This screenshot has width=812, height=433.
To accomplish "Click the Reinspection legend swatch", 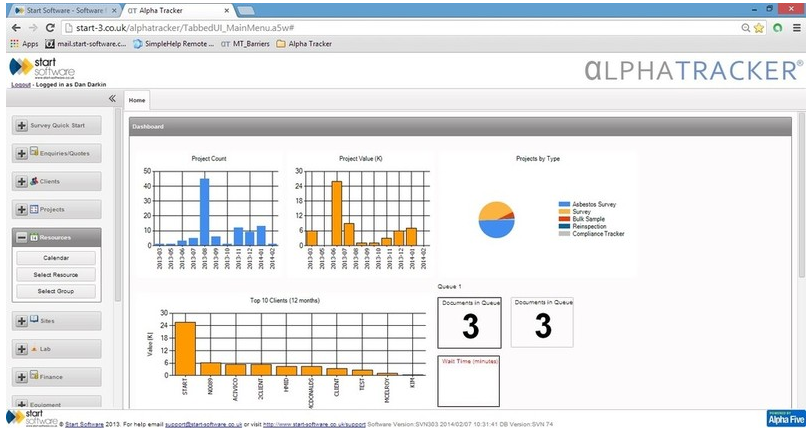I will click(564, 226).
